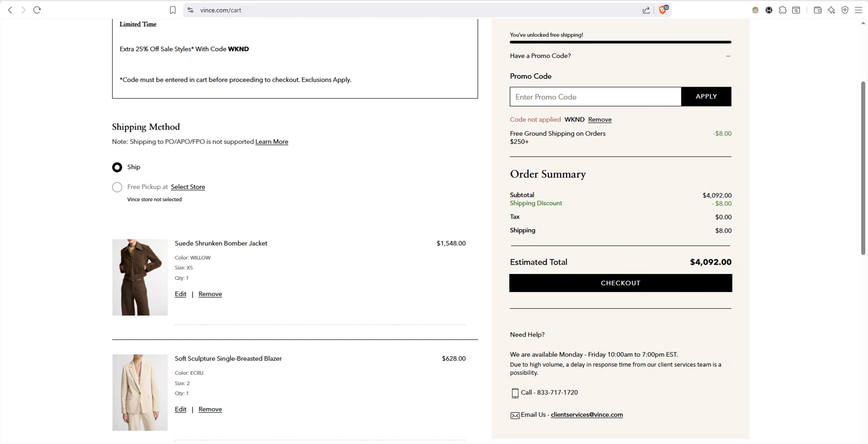Open Learn More about PO shipping
This screenshot has height=444, width=868.
coord(272,142)
